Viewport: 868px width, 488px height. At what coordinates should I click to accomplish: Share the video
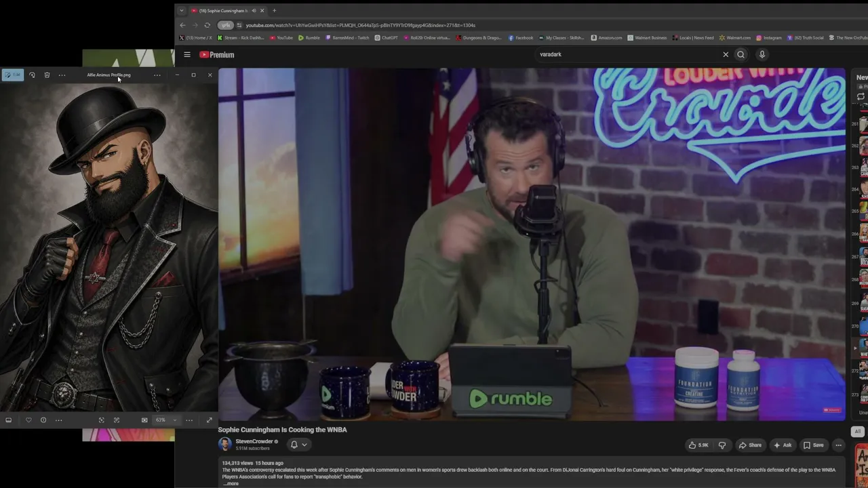point(750,445)
